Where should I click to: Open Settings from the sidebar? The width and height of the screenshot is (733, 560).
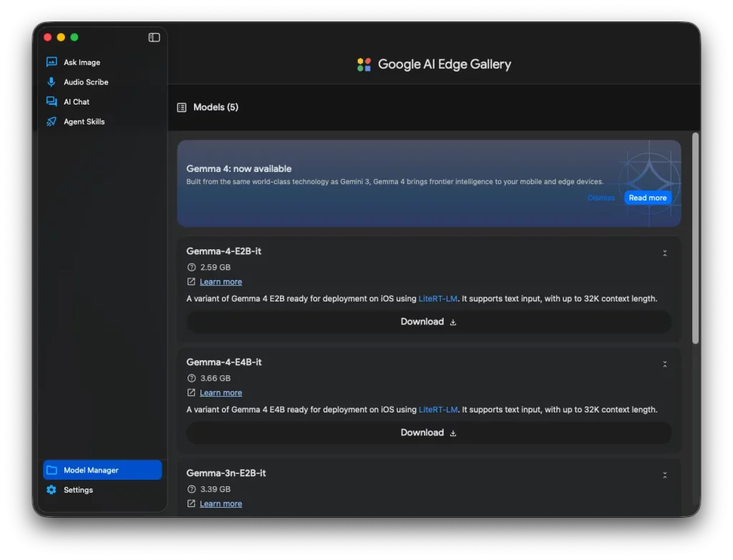click(x=102, y=490)
